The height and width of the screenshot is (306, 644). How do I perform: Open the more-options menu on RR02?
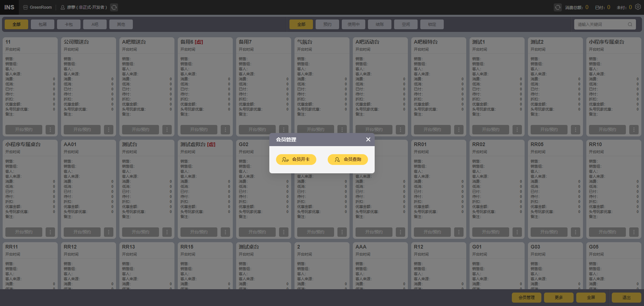pyautogui.click(x=517, y=232)
